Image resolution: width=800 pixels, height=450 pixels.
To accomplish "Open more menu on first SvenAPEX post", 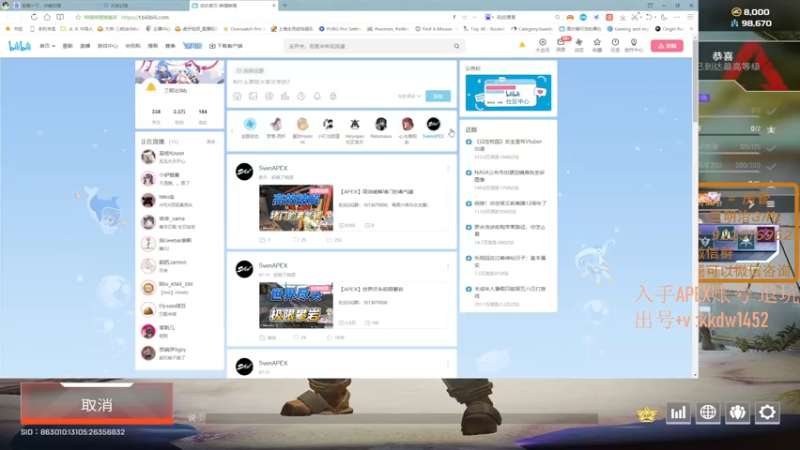I will click(448, 169).
